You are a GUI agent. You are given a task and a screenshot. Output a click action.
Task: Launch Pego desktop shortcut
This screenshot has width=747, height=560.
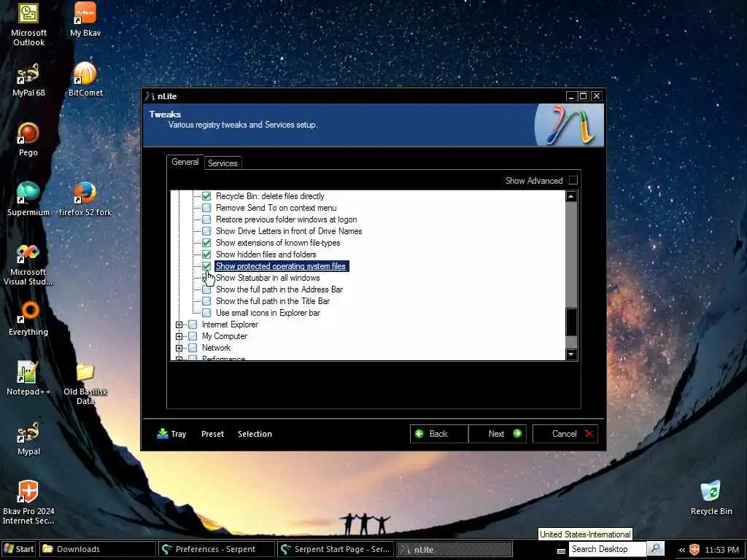(28, 139)
